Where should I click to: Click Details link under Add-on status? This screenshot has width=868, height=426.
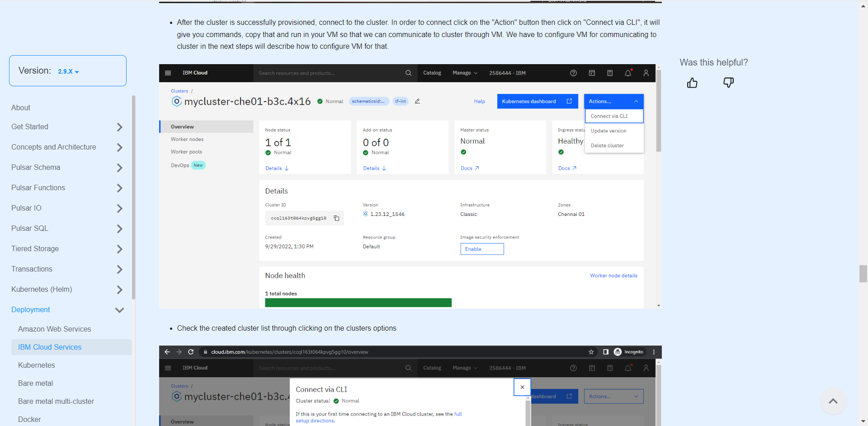[x=374, y=168]
